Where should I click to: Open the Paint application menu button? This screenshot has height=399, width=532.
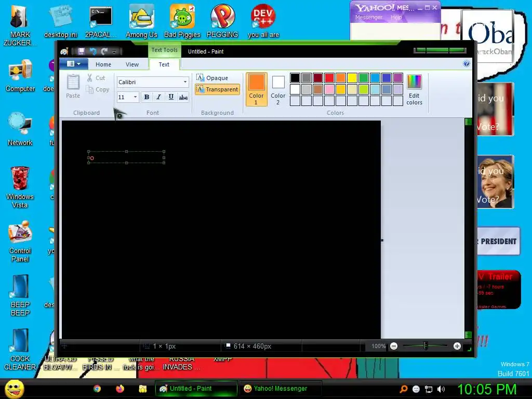pyautogui.click(x=74, y=64)
